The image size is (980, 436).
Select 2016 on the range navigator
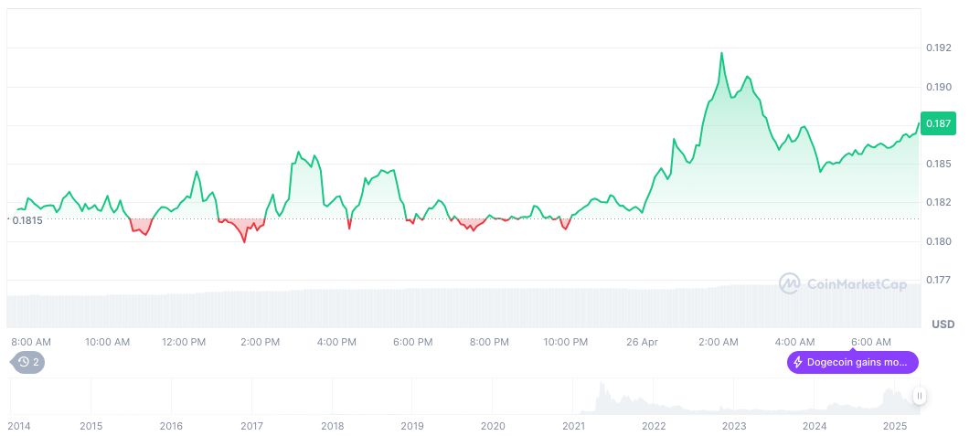(x=171, y=426)
